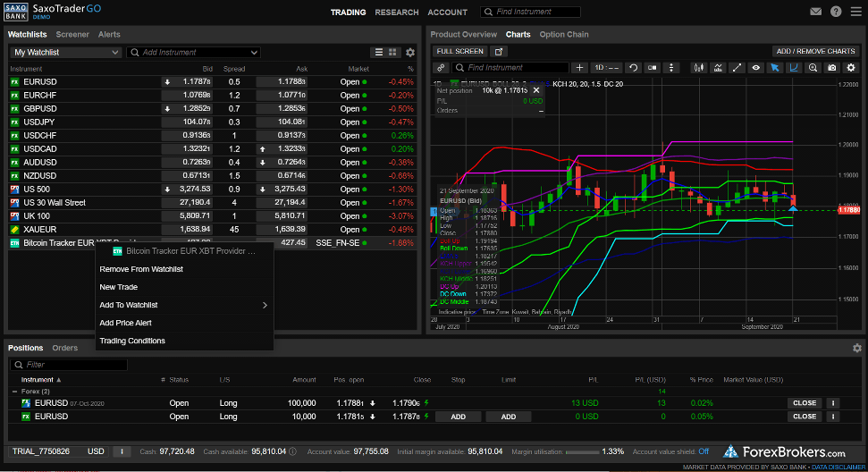Switch to the Screener tab
Viewport: 868px width, 472px height.
coord(72,34)
